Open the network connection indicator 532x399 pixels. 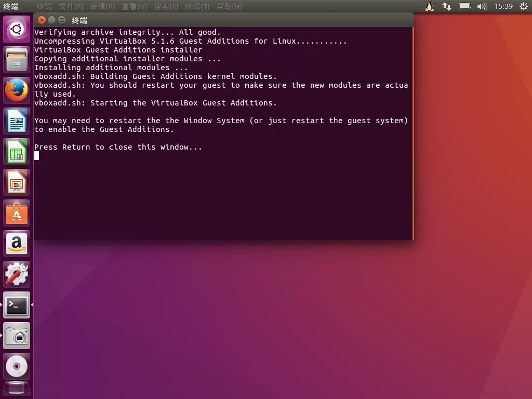coord(447,6)
